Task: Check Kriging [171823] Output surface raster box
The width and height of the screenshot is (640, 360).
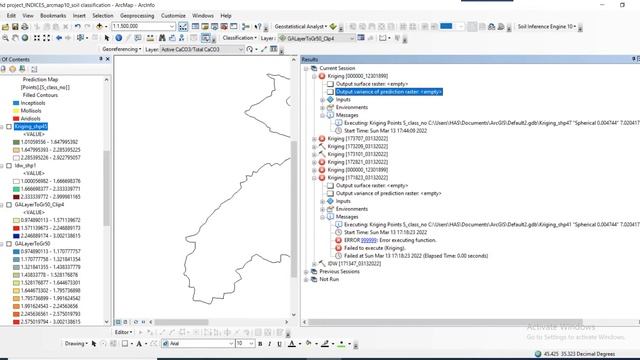Action: (330, 186)
